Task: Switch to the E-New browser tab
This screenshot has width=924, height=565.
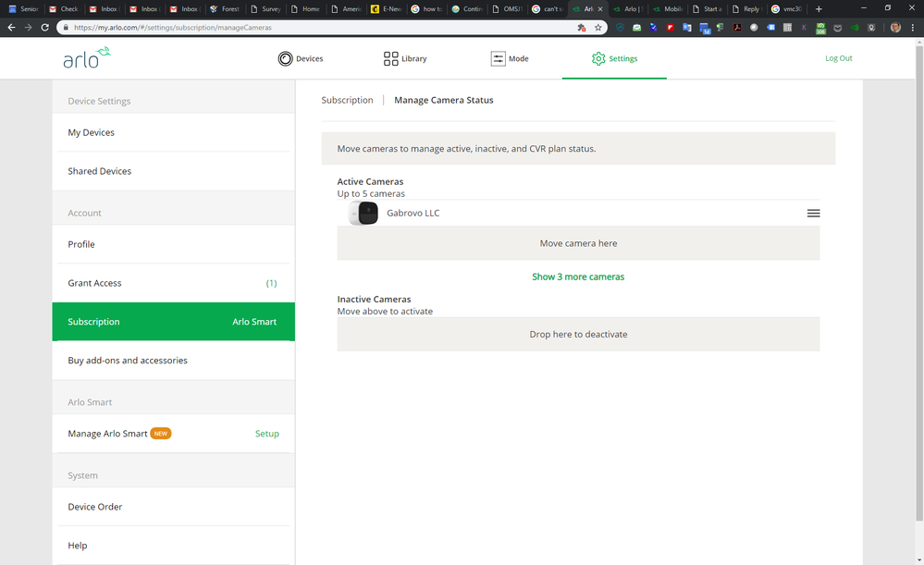Action: [386, 9]
